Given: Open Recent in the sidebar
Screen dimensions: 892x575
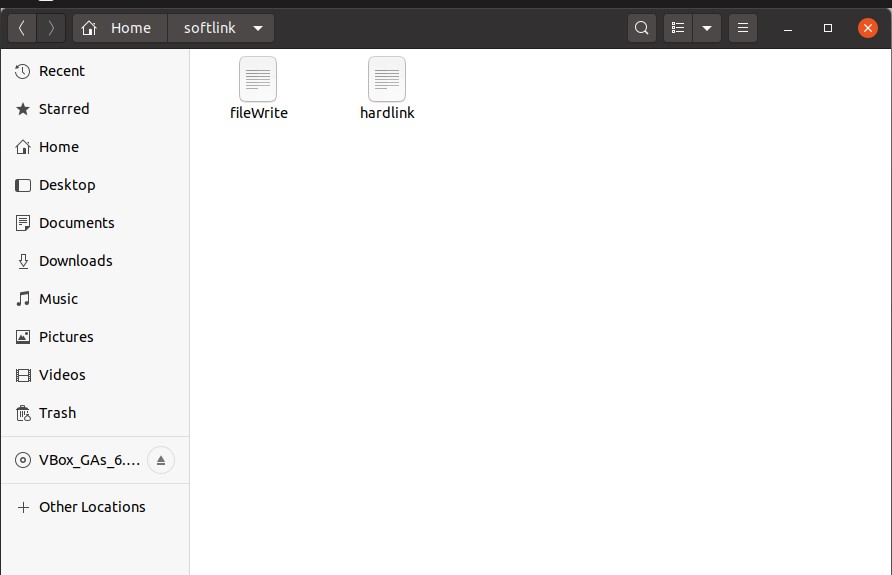Looking at the screenshot, I should point(61,71).
